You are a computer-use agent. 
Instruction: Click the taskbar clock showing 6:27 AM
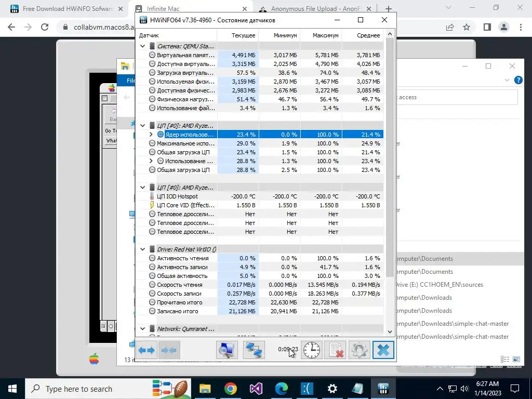(487, 389)
